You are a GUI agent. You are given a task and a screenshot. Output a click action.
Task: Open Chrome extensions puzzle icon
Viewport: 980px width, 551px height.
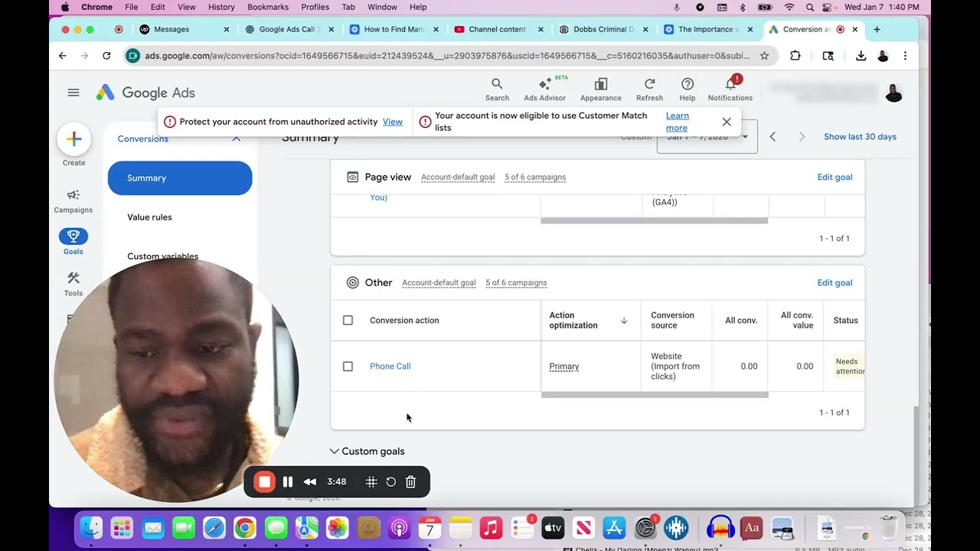pyautogui.click(x=795, y=56)
